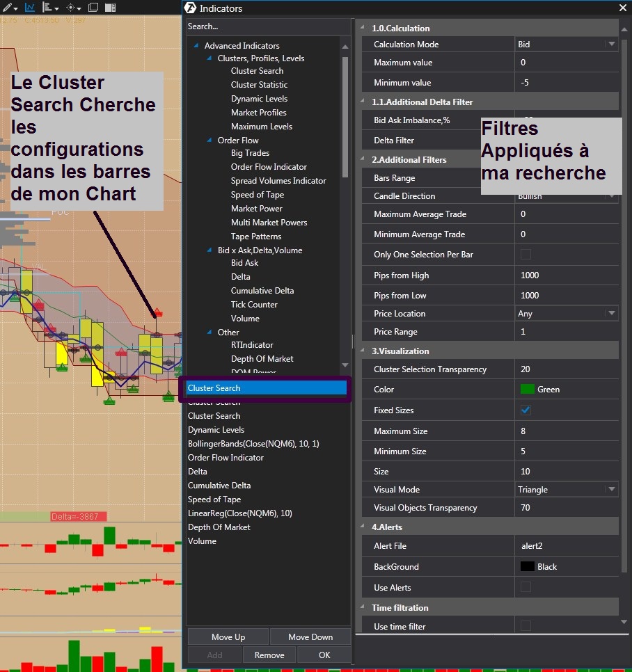Select Market Profiles in indicator tree
Viewport: 632px width, 672px height.
258,113
